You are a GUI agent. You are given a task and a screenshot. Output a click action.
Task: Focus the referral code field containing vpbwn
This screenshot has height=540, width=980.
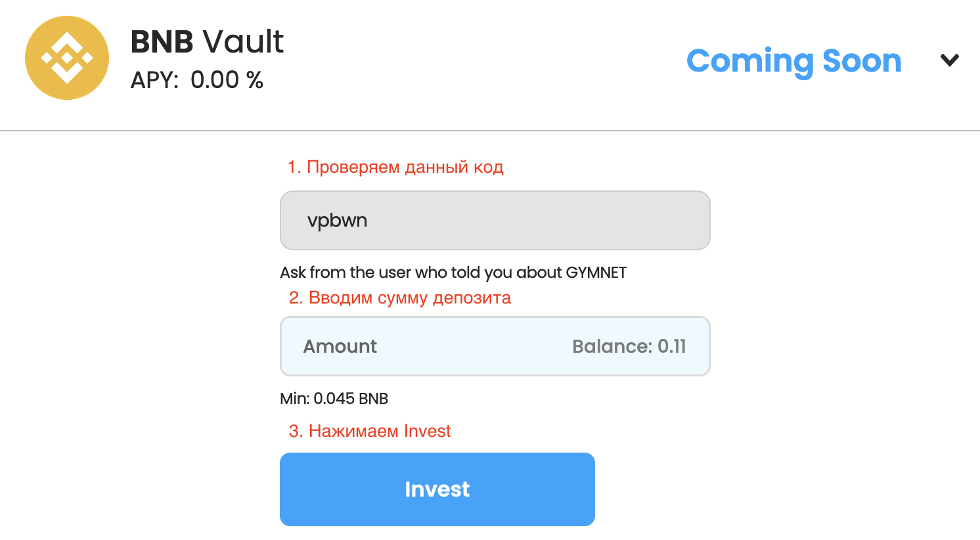tap(495, 220)
